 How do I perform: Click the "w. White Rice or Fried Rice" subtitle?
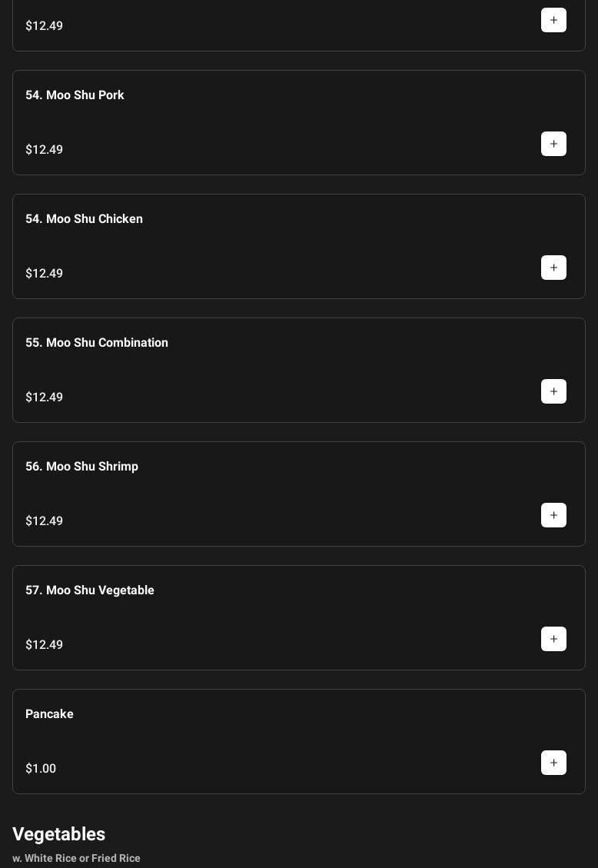point(76,858)
